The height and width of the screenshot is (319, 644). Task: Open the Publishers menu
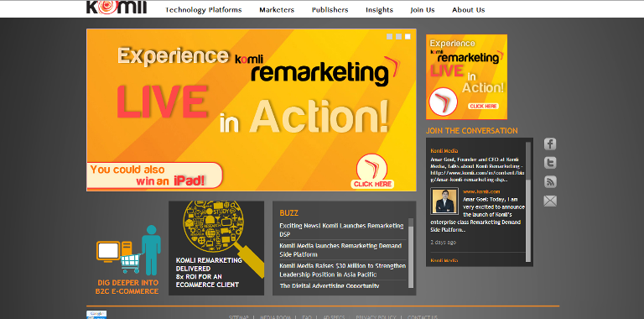[330, 10]
